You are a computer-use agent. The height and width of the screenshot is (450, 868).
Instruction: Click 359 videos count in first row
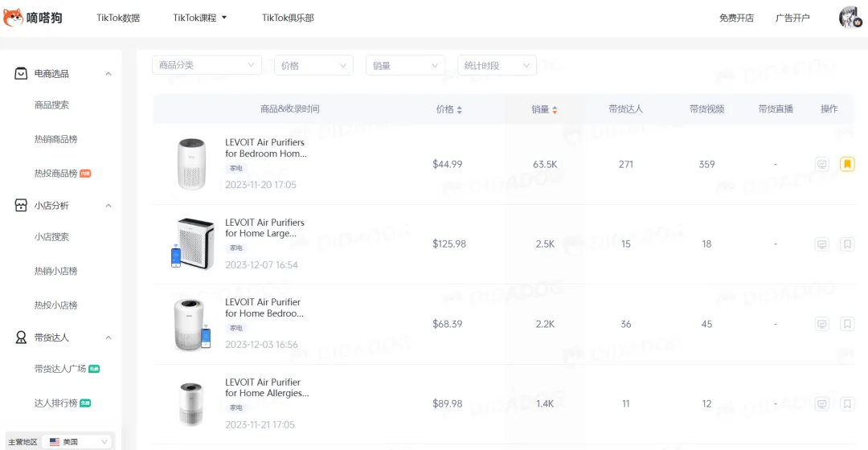(706, 165)
